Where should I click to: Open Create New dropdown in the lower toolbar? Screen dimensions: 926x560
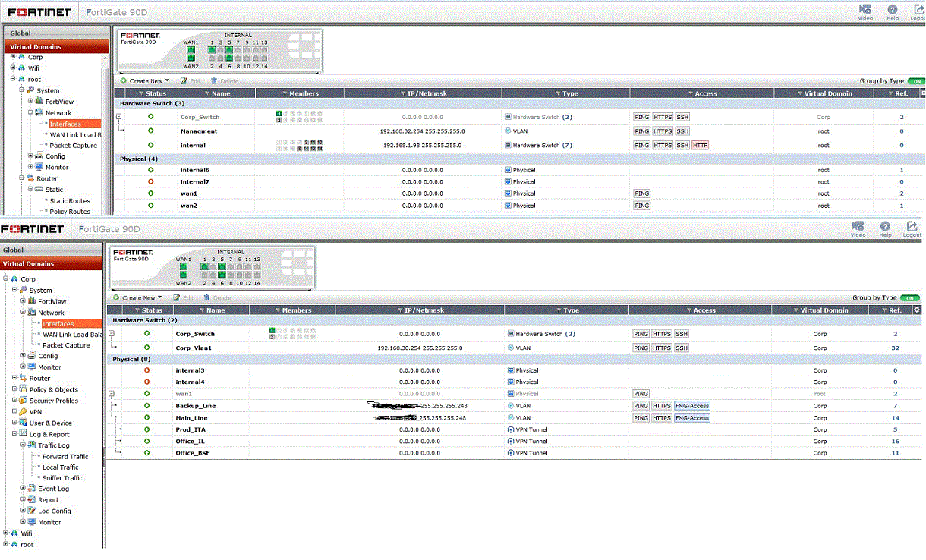pos(137,298)
